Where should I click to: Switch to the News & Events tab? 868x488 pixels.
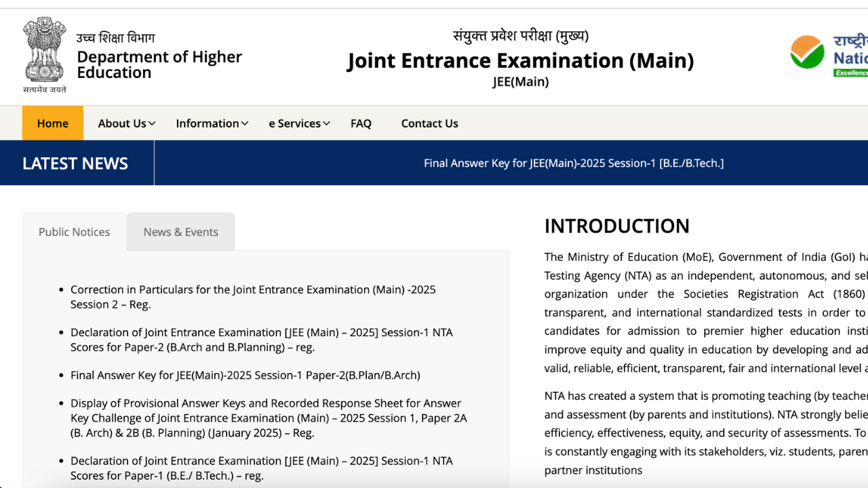click(180, 231)
